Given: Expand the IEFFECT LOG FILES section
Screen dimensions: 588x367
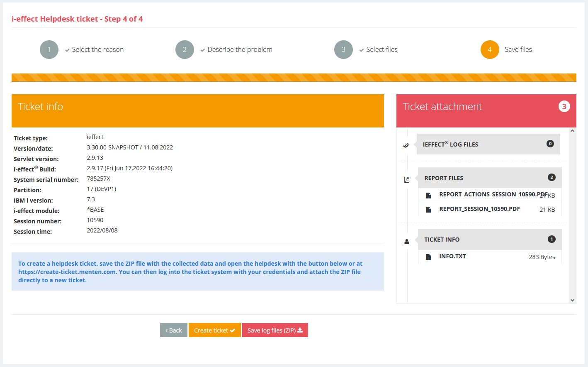Looking at the screenshot, I should point(450,144).
